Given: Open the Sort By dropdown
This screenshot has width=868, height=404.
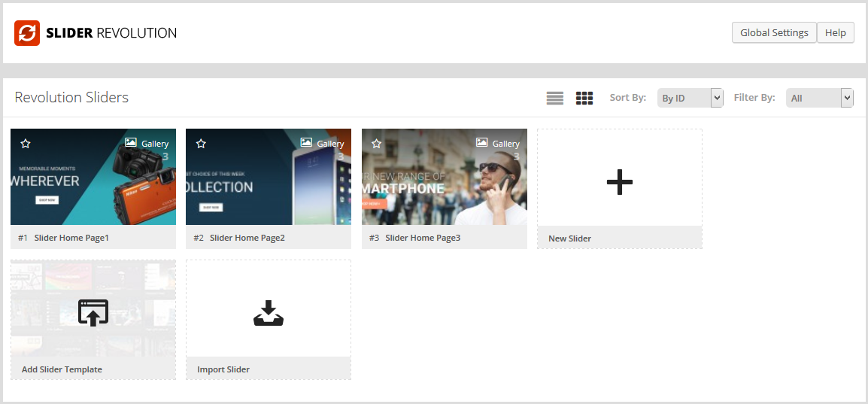Looking at the screenshot, I should pos(690,98).
